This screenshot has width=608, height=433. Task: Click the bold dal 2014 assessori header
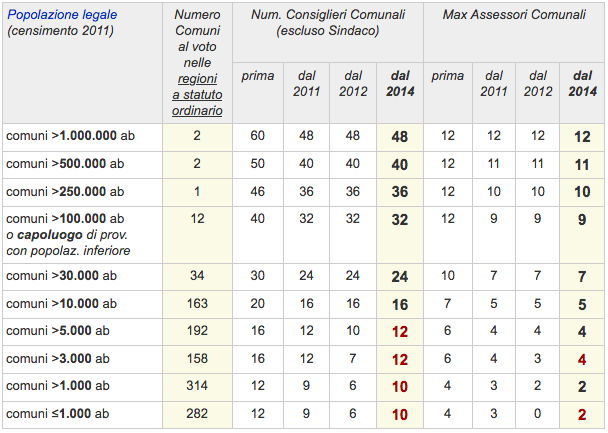tap(582, 84)
